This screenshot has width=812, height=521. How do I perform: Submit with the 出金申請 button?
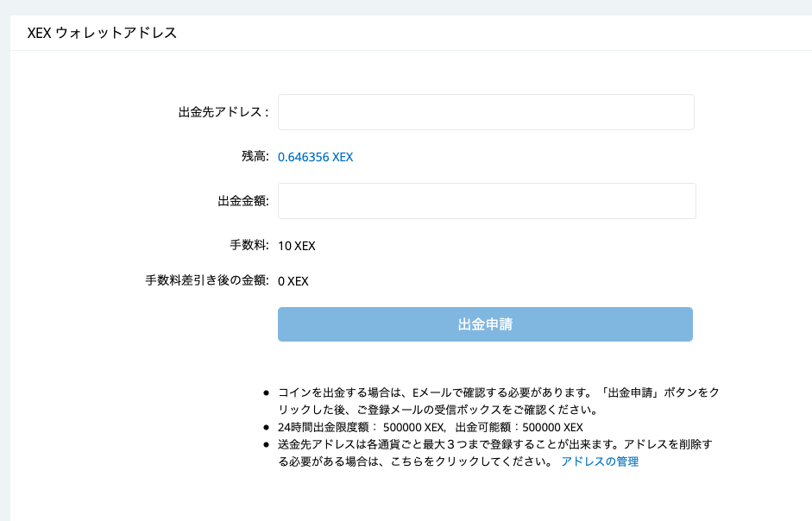(485, 324)
